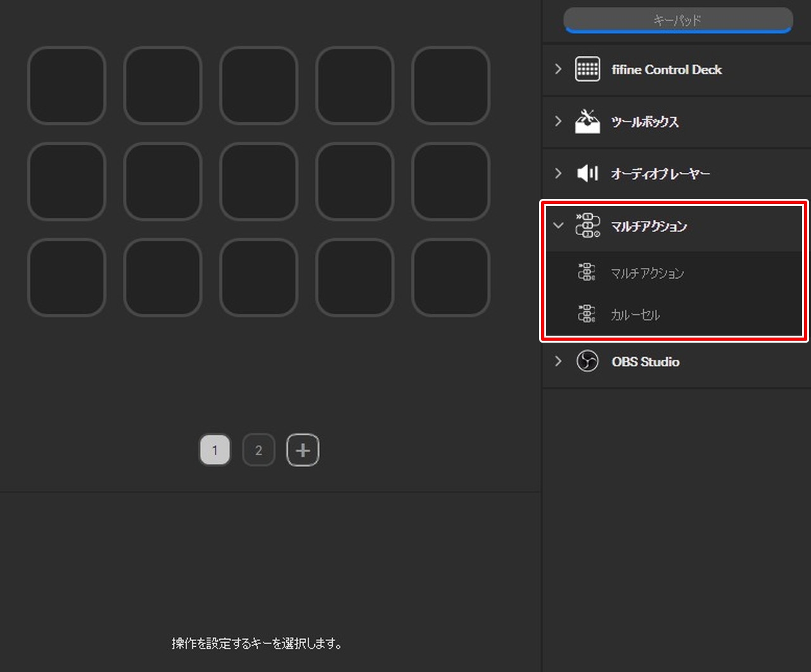Select the キーパッド tab at the top
This screenshot has height=672, width=811.
pyautogui.click(x=678, y=20)
